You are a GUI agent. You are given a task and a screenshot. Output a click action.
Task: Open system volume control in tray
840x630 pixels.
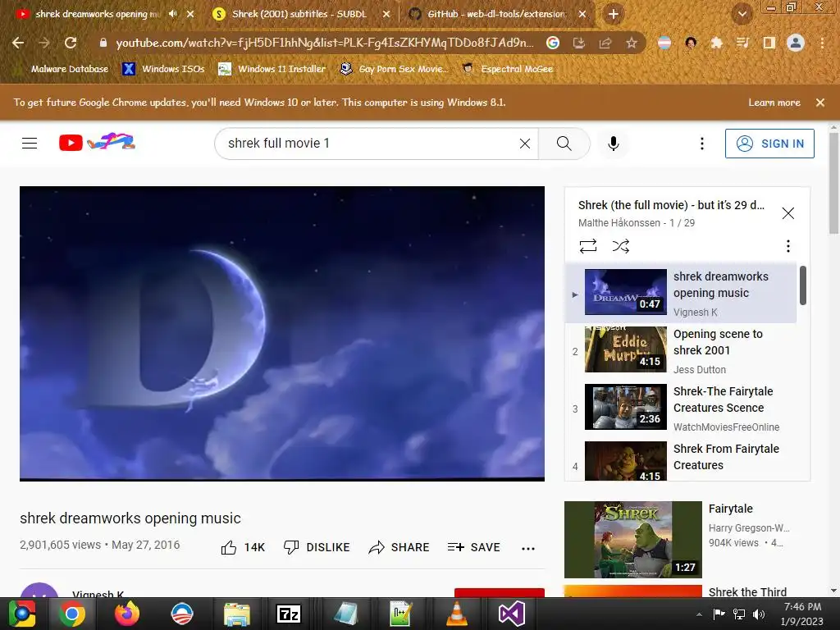click(x=759, y=614)
